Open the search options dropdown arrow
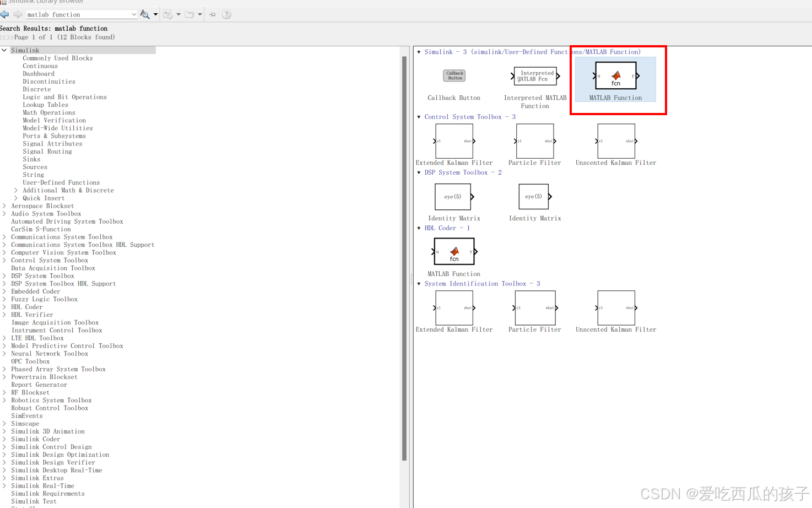Image resolution: width=812 pixels, height=508 pixels. point(156,14)
